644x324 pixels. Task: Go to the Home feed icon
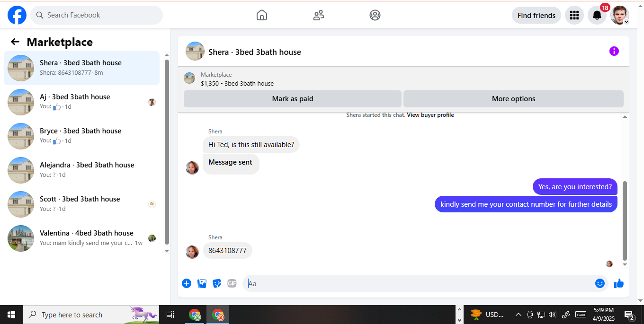pyautogui.click(x=262, y=15)
